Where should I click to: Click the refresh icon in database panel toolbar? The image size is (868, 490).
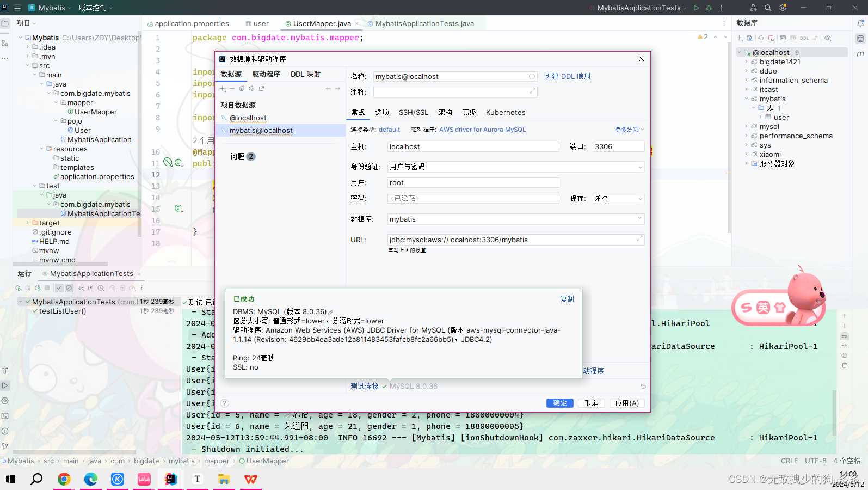tap(761, 38)
